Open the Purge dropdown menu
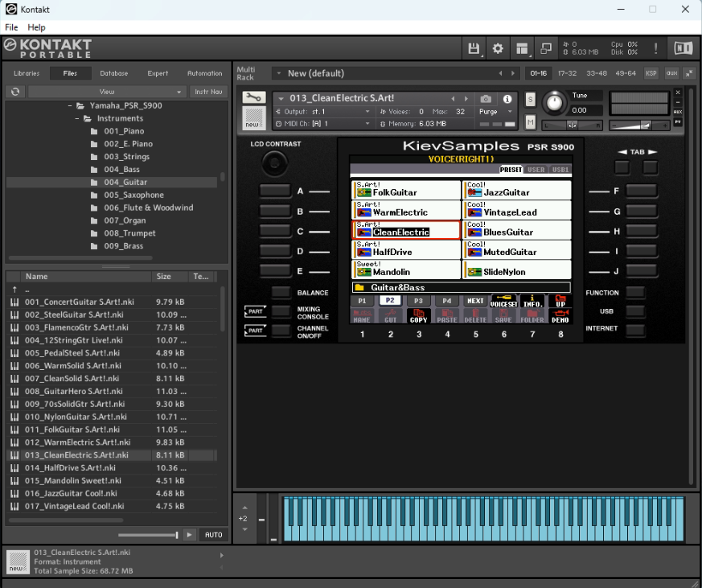The width and height of the screenshot is (702, 588). pyautogui.click(x=495, y=112)
